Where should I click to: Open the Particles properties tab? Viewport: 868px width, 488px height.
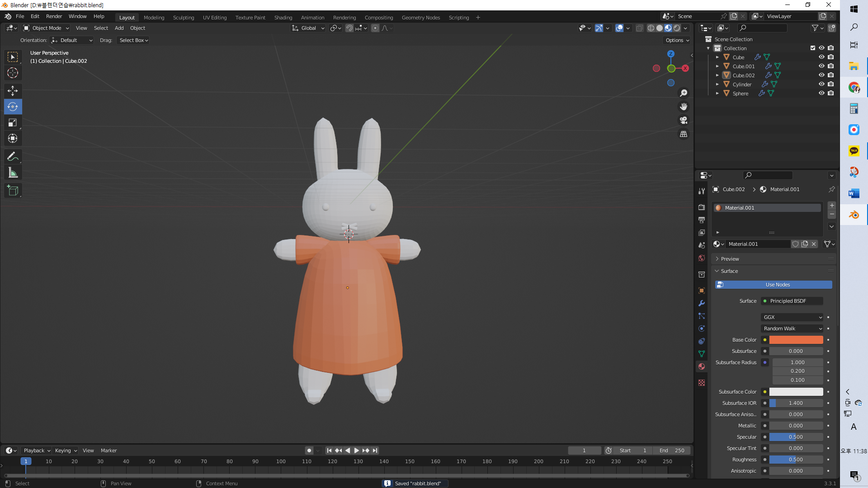pyautogui.click(x=702, y=316)
